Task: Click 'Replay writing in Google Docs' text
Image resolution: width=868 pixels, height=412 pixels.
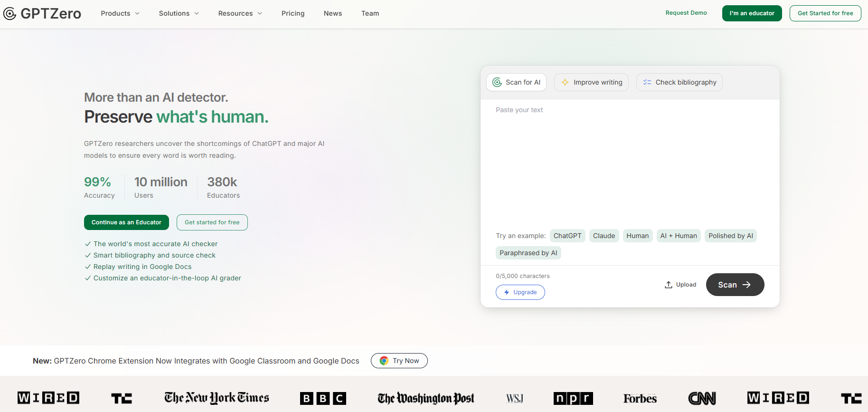Action: tap(142, 267)
